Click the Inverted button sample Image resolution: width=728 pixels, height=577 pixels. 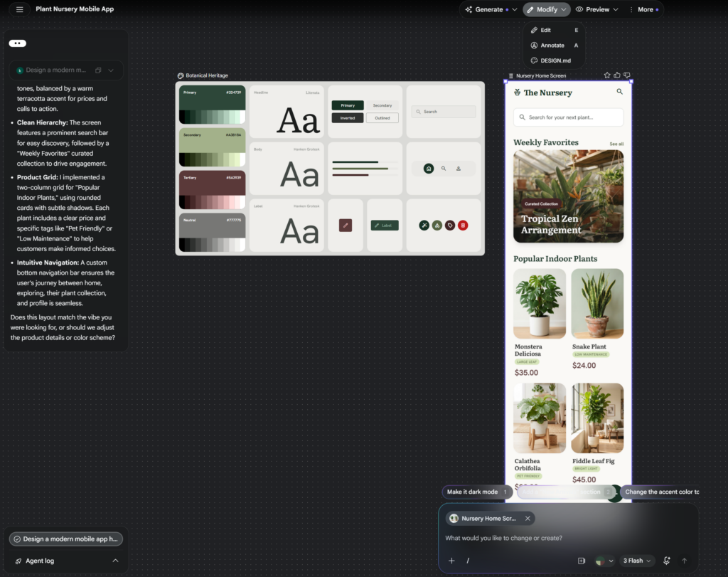coord(348,118)
